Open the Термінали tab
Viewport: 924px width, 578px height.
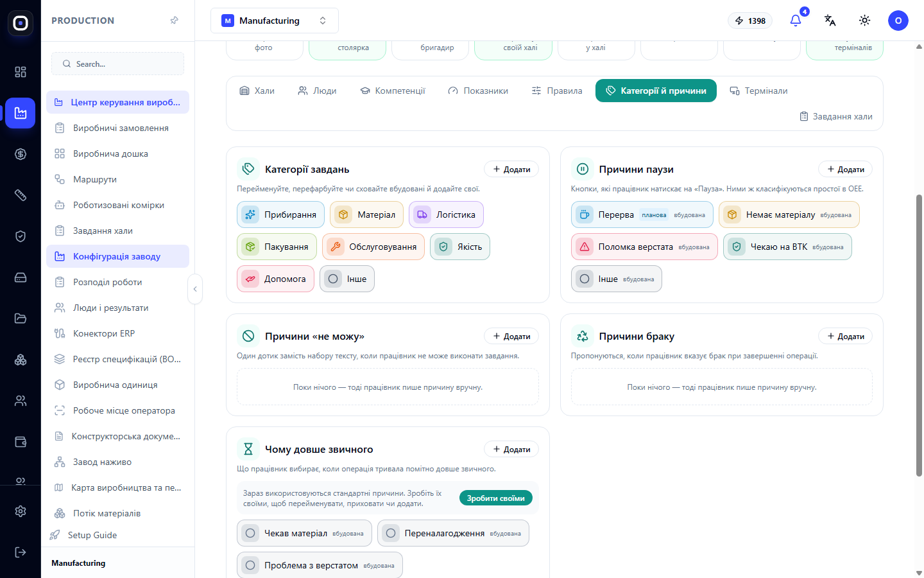point(758,91)
